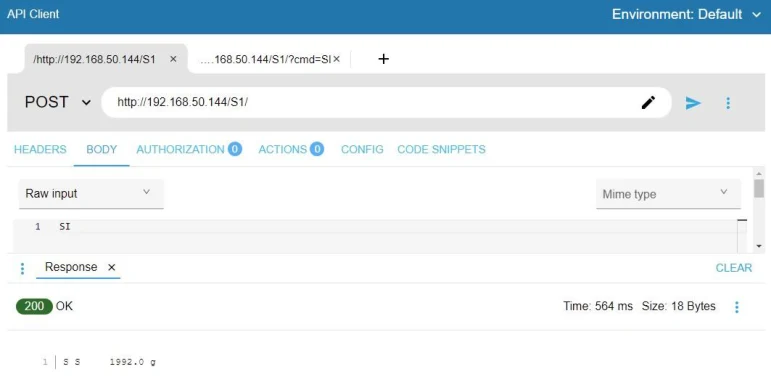Open the response details three-dot menu beside Size

pos(736,307)
